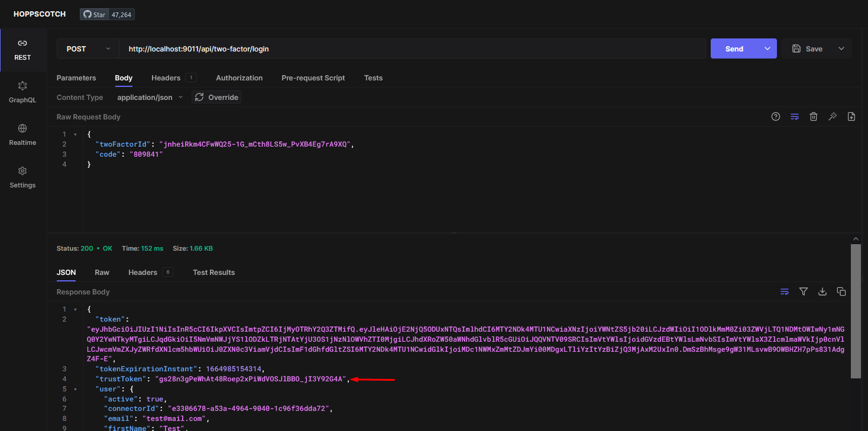This screenshot has height=431, width=868.
Task: Switch to the Tests tab
Action: (373, 77)
